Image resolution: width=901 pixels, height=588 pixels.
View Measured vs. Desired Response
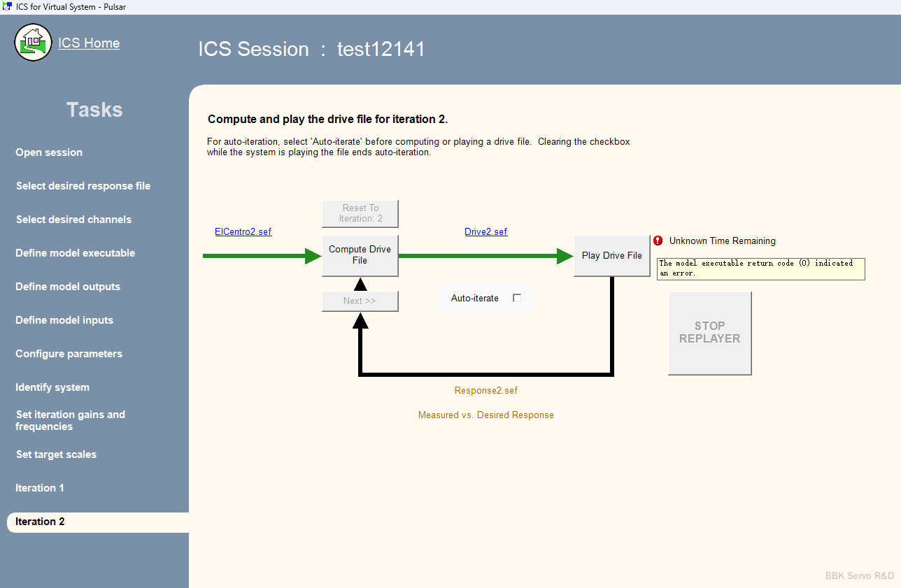click(485, 415)
